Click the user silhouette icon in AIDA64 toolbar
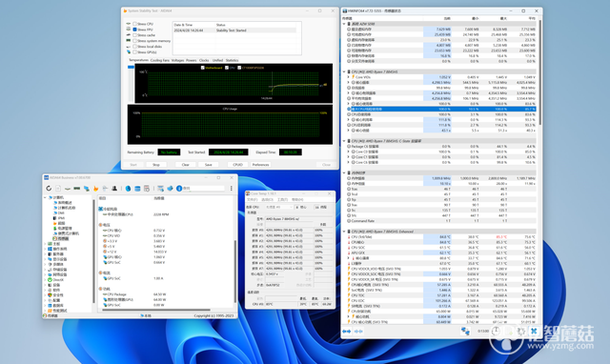This screenshot has width=610, height=364. pyautogui.click(x=114, y=189)
